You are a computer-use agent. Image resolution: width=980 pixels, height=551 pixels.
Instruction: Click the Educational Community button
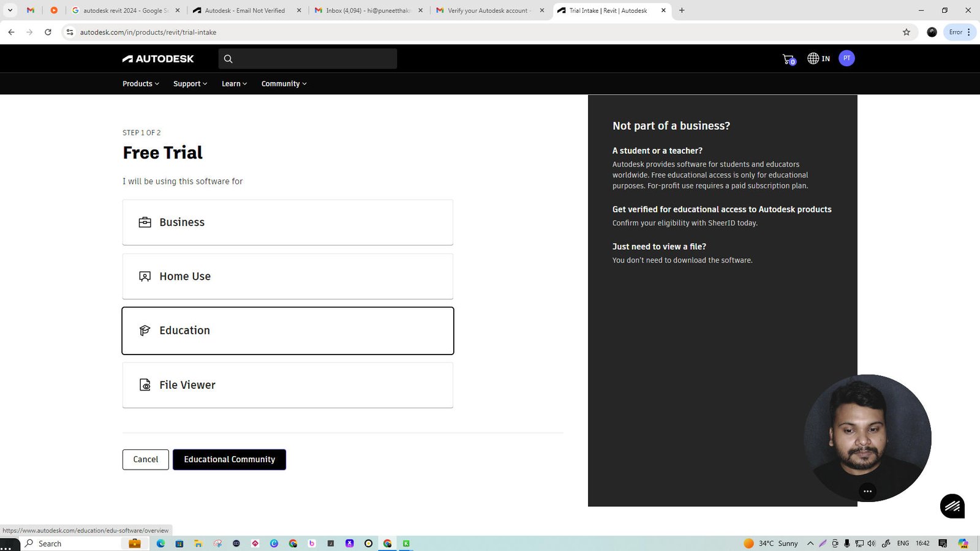(x=229, y=460)
